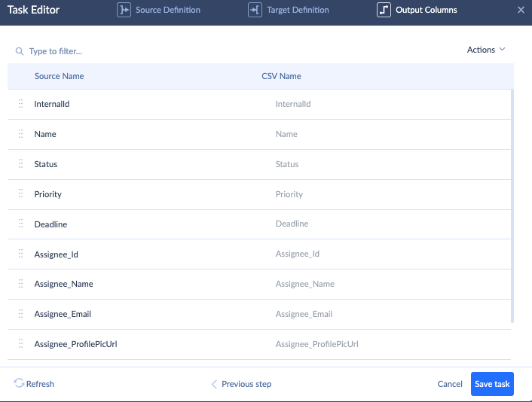Click the column list vertical scrollbar
Screen dimensions: 532x402
pos(512,206)
